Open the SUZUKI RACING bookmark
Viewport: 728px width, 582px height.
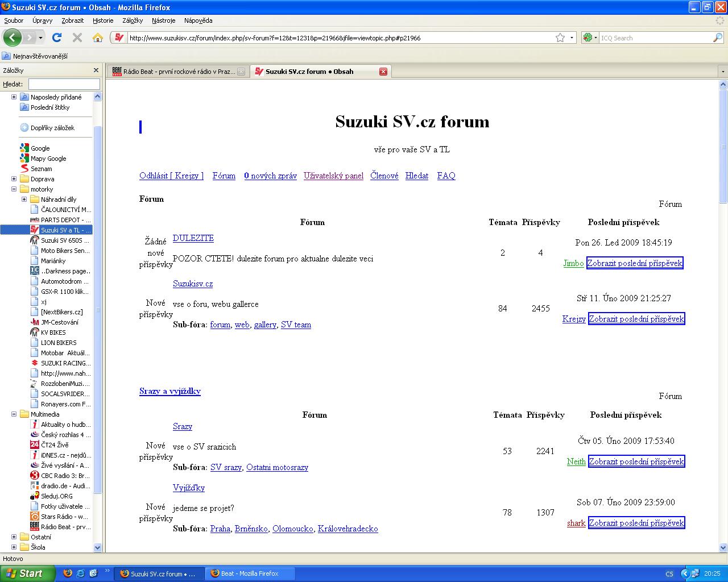click(60, 363)
